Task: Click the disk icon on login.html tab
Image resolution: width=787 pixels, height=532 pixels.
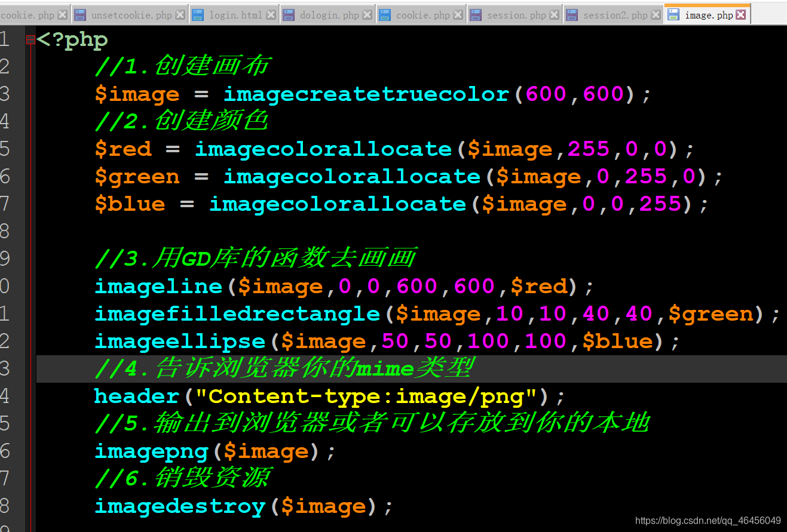Action: click(198, 15)
